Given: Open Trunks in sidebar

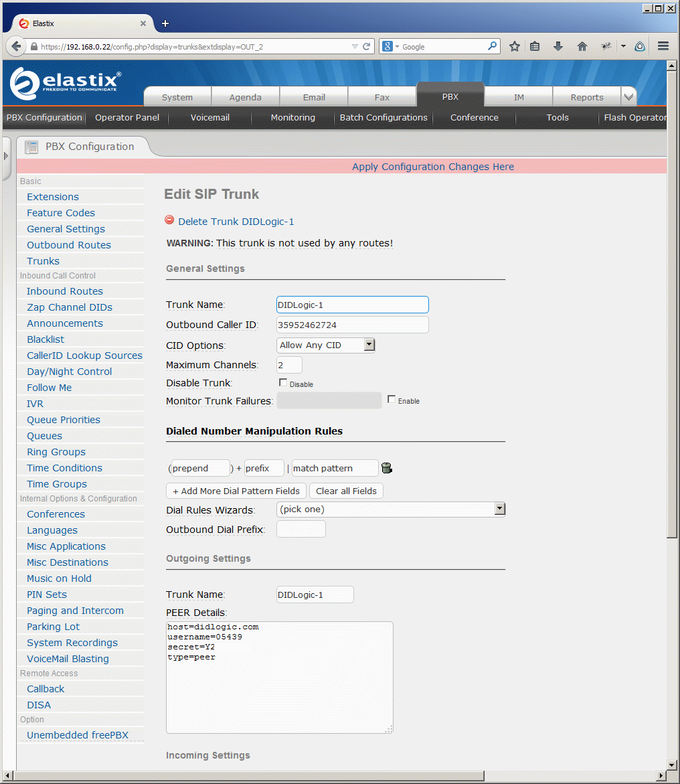Looking at the screenshot, I should [x=43, y=261].
